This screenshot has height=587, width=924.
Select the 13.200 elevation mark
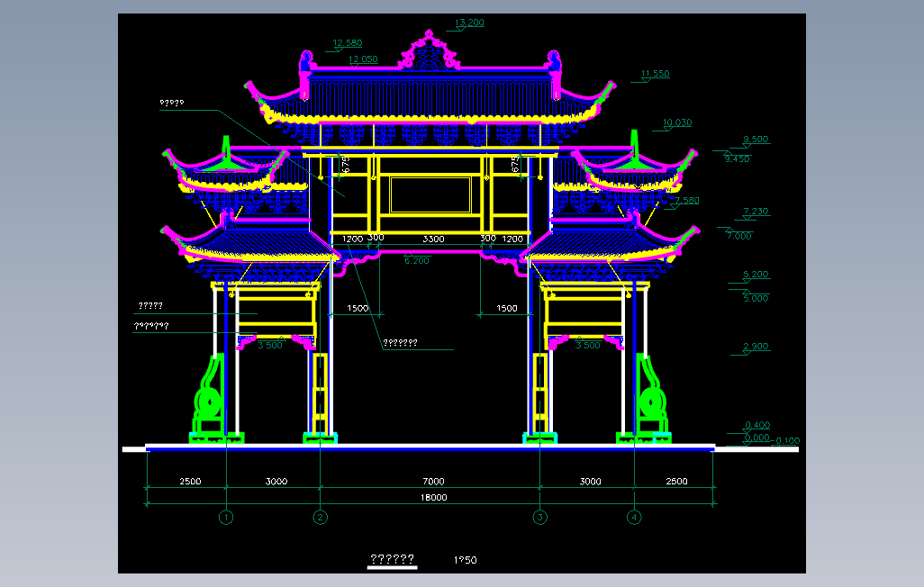tap(469, 23)
